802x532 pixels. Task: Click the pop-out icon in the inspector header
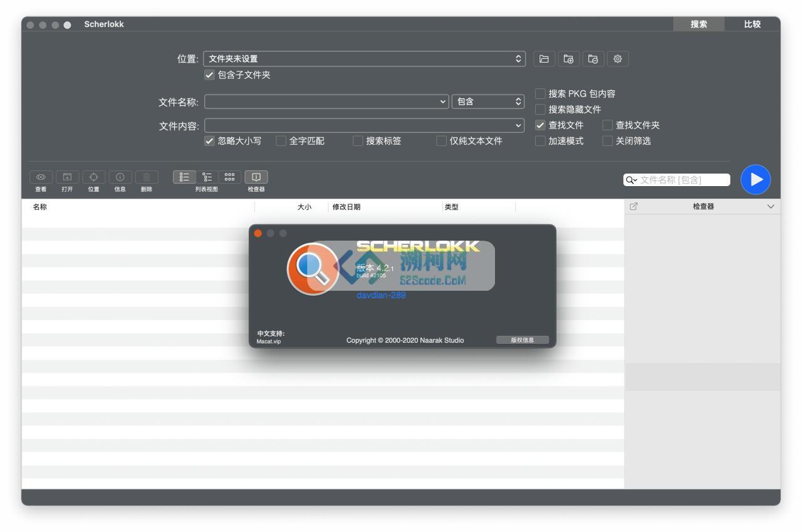click(x=633, y=206)
